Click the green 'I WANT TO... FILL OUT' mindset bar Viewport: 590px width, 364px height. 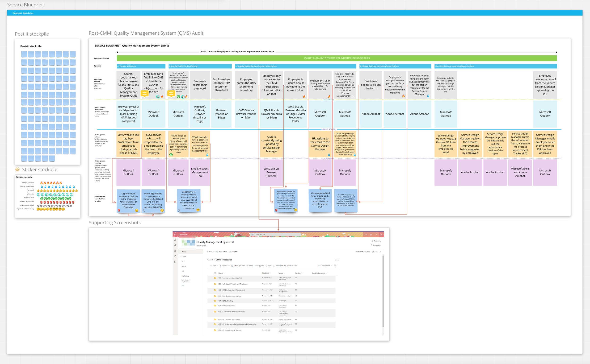click(x=337, y=58)
